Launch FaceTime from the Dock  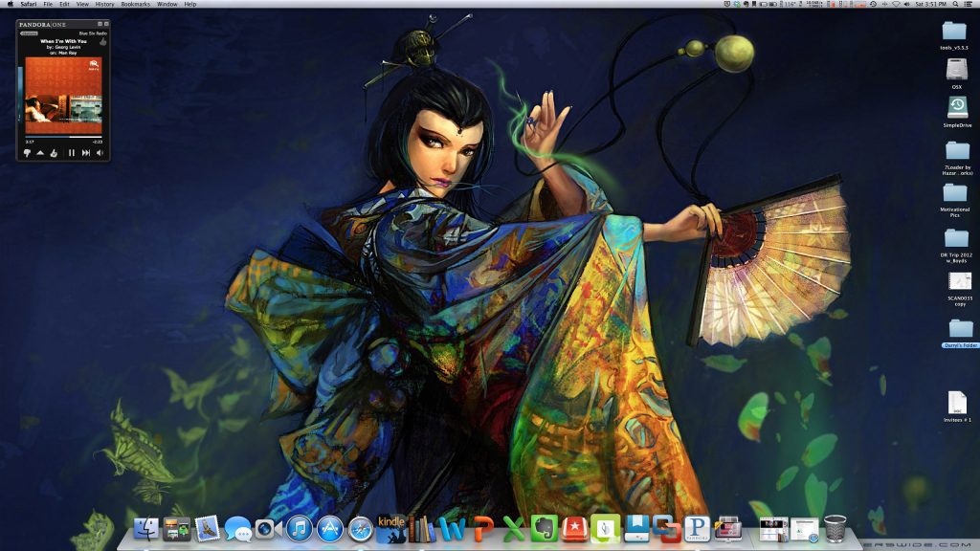tap(269, 529)
